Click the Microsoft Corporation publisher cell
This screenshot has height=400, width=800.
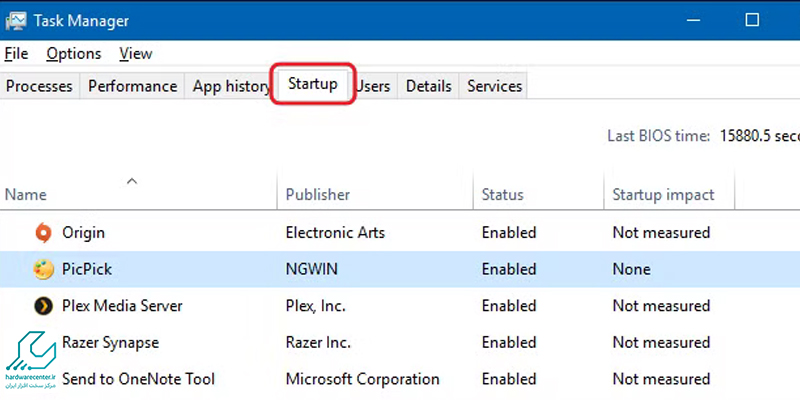click(x=362, y=379)
